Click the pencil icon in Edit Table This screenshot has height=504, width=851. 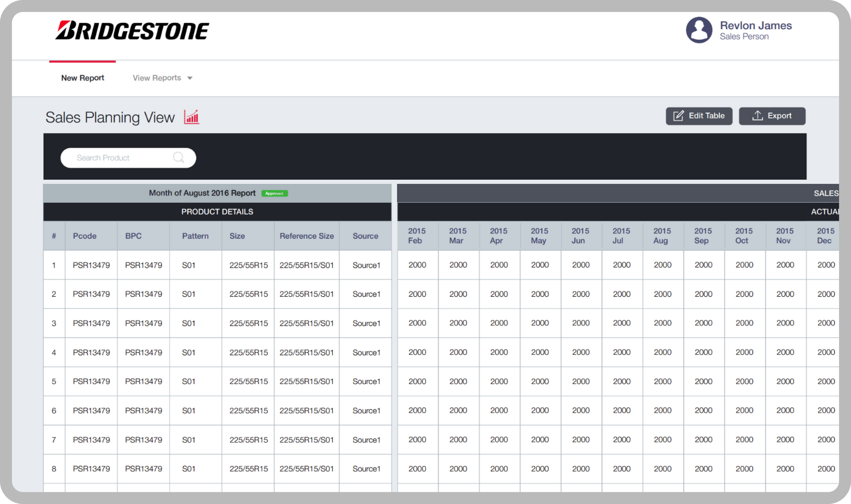pos(678,116)
